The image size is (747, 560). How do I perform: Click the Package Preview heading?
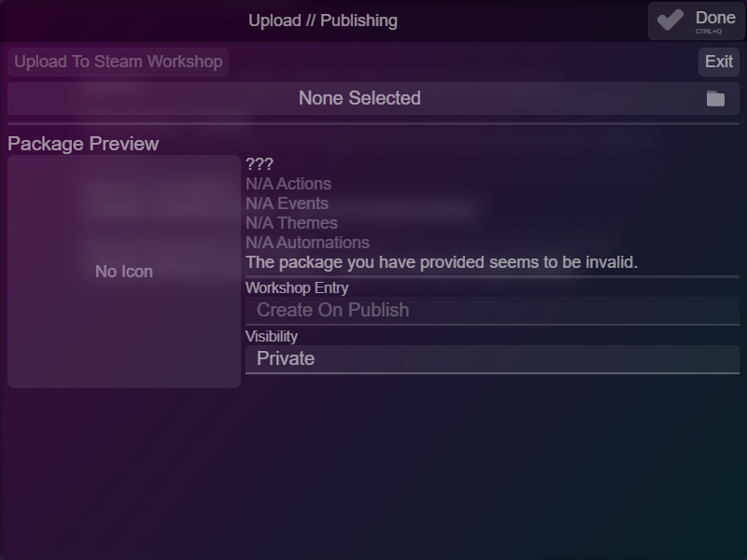[83, 144]
